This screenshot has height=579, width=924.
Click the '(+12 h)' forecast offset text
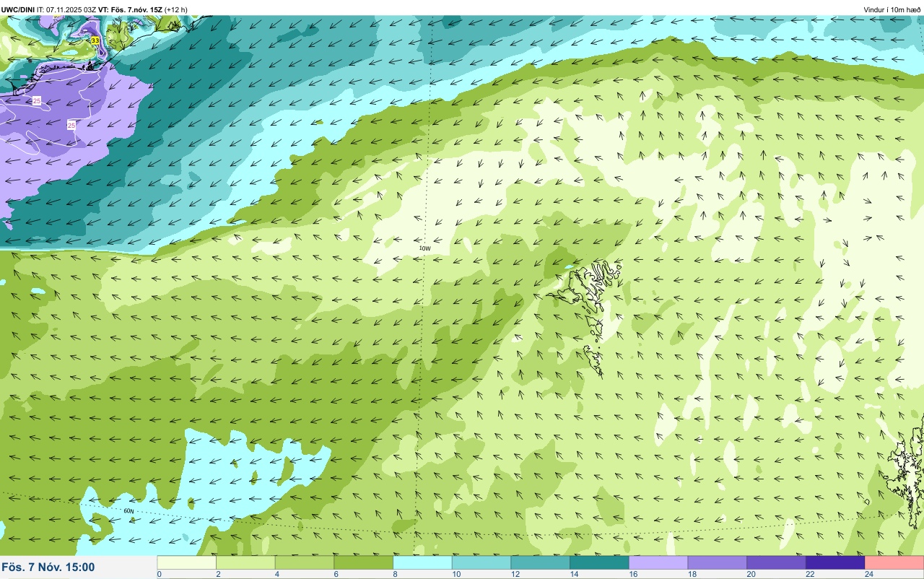point(176,9)
